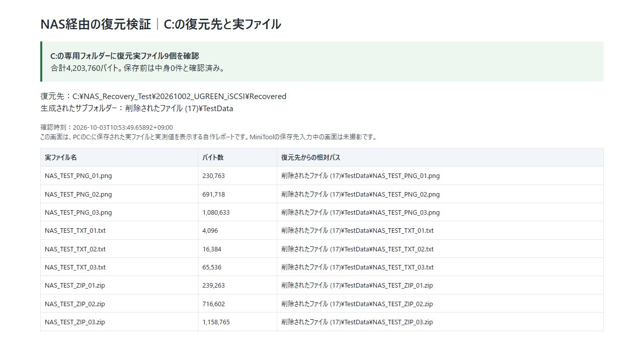Select file name 'NAS_TEST_PNG_03.png' in first column
The width and height of the screenshot is (644, 362).
(x=78, y=213)
